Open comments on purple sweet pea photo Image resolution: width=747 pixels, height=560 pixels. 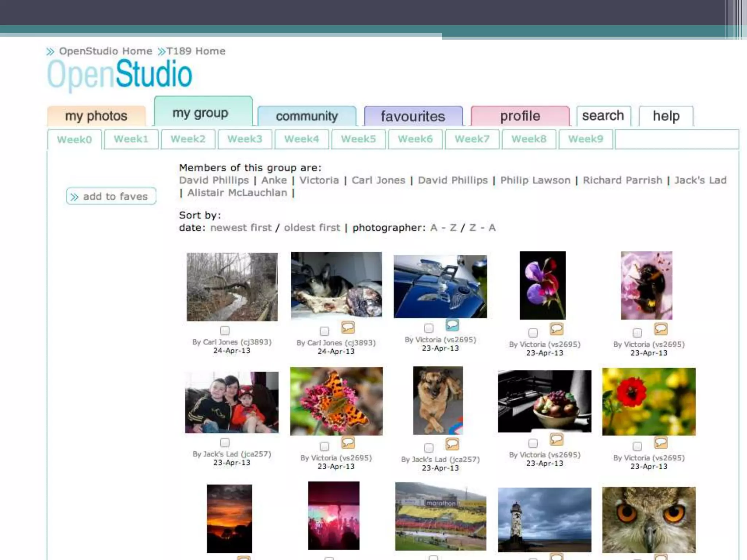click(556, 329)
